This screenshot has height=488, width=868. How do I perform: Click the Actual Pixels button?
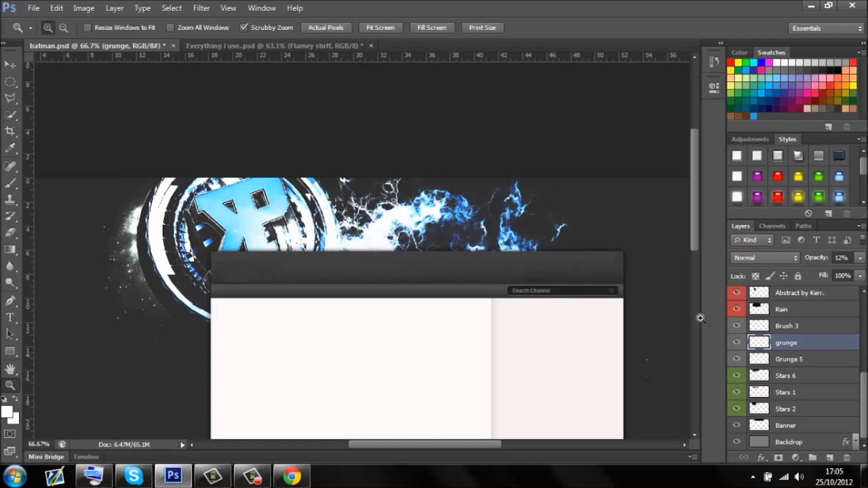(326, 28)
